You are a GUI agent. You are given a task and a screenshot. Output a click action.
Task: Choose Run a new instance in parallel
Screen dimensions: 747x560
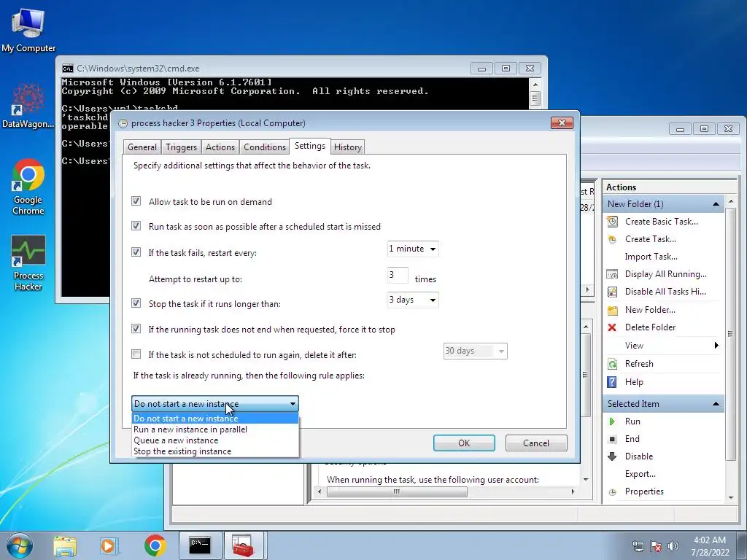(215, 429)
